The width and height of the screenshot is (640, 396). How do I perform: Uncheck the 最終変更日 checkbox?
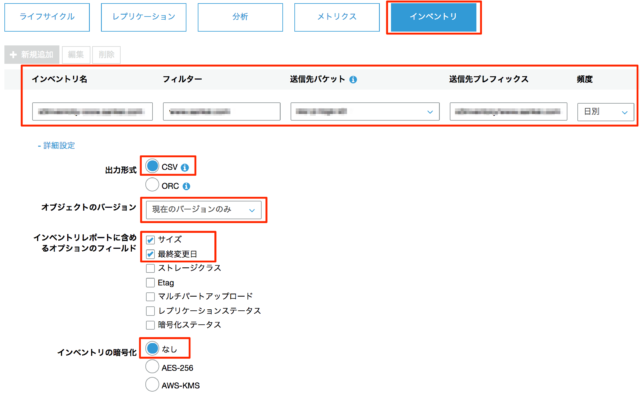click(x=150, y=254)
